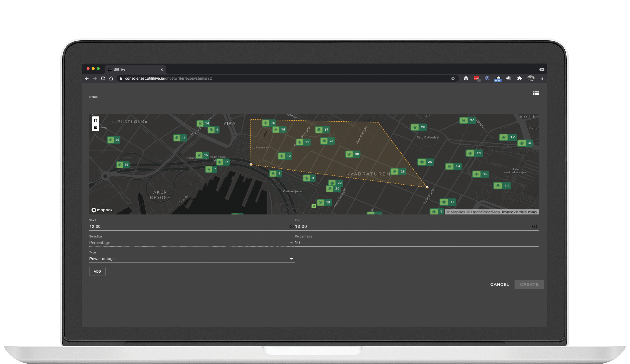Open the tab search arrow at top right
This screenshot has width=630, height=364.
542,69
